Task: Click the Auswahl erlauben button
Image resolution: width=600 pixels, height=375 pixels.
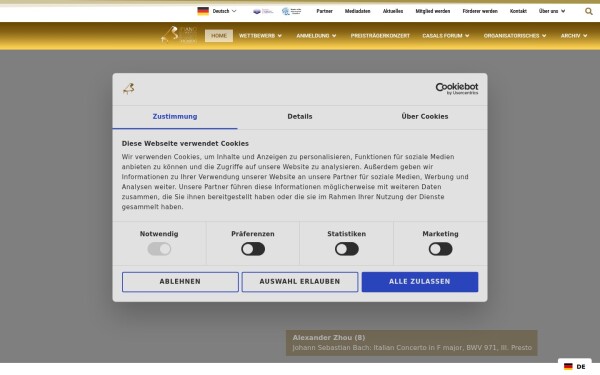Action: pyautogui.click(x=300, y=282)
